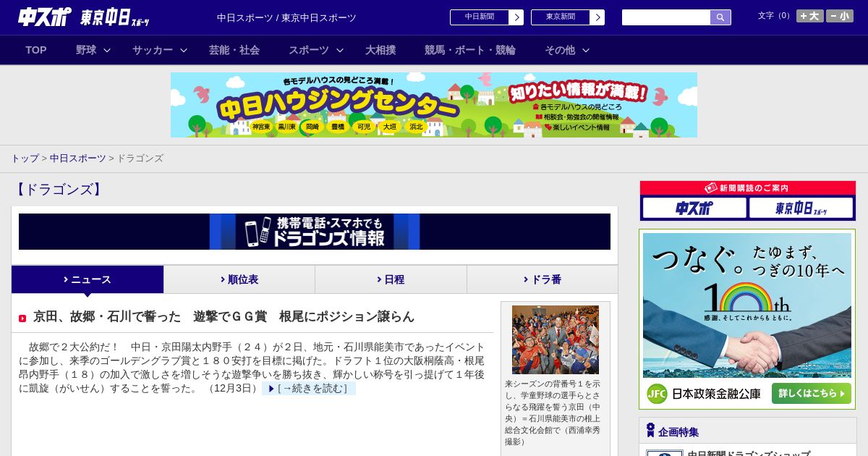
Task: Click the arrow beside 中日新聞
Action: pos(516,17)
